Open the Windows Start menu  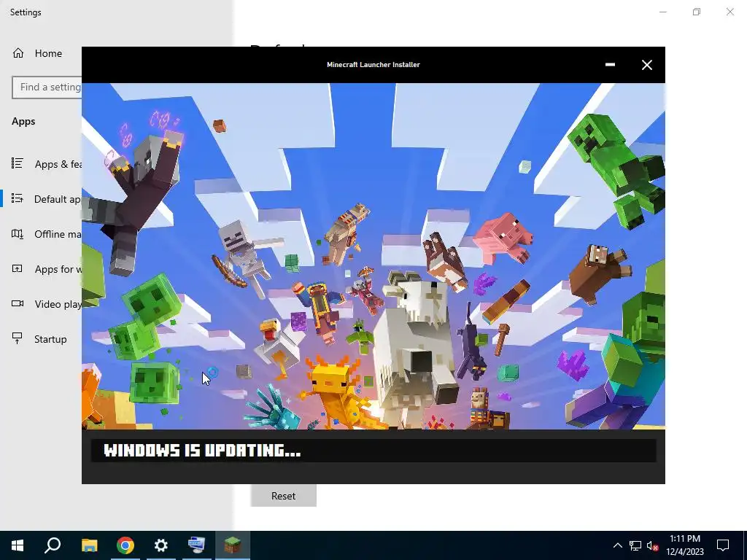tap(18, 545)
